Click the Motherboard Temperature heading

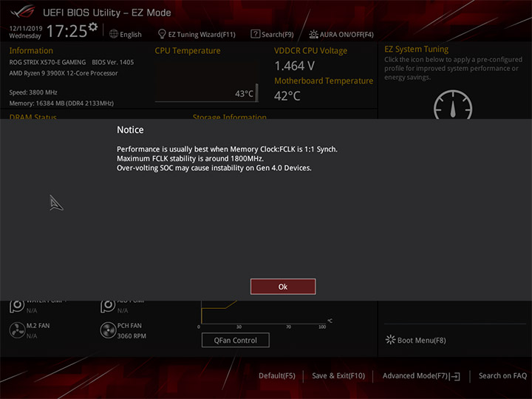pos(324,81)
